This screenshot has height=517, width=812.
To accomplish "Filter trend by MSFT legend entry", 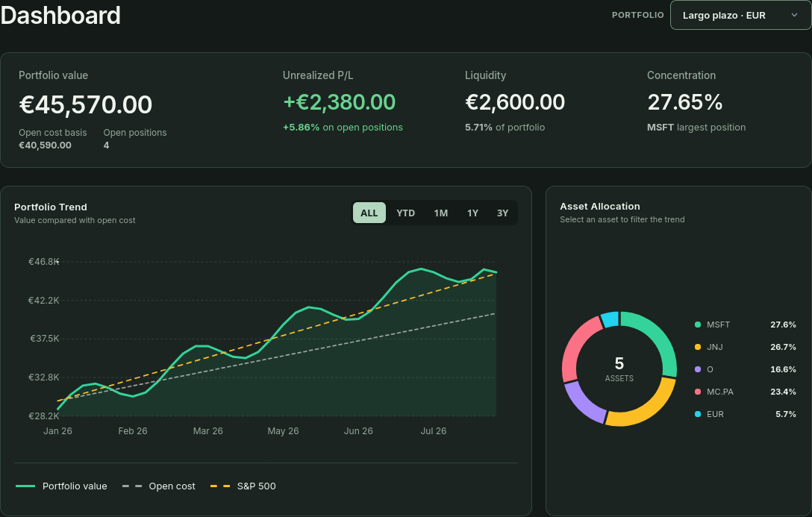I will point(745,325).
